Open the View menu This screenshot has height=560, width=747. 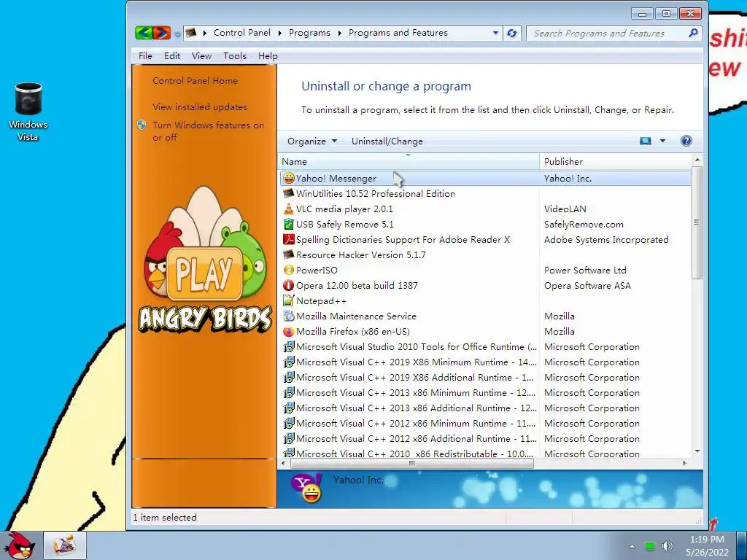201,55
